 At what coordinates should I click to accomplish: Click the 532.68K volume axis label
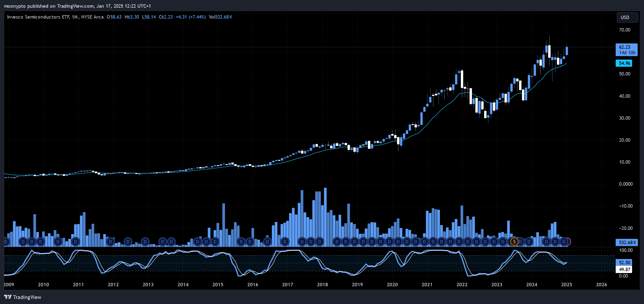click(x=627, y=242)
